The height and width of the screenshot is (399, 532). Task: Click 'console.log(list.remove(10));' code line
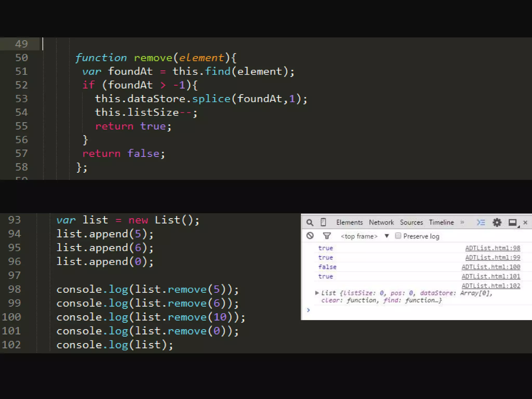(x=151, y=317)
